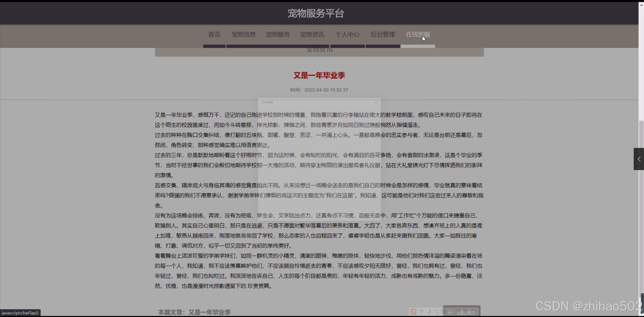Screen dimensions: 644x317
Task: Click the 宠物服务平台 site title
Action: tap(316, 13)
